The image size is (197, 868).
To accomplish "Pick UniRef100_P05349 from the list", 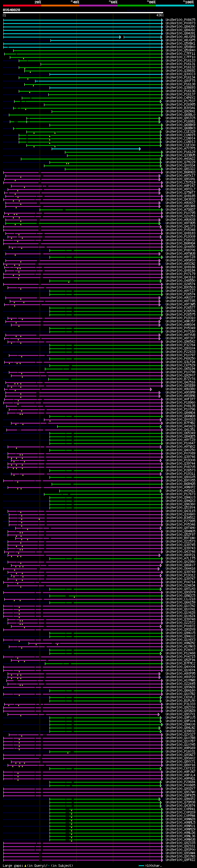I will pyautogui.click(x=180, y=328).
